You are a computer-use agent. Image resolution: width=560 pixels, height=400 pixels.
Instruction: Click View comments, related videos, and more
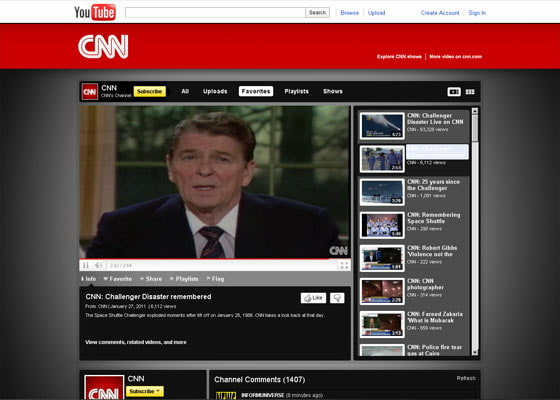point(136,342)
